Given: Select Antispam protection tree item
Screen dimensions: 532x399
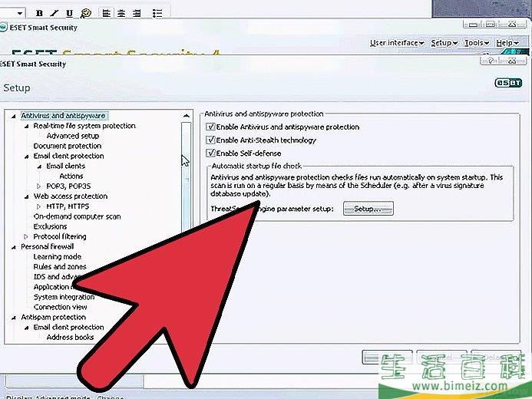Looking at the screenshot, I should [53, 318].
